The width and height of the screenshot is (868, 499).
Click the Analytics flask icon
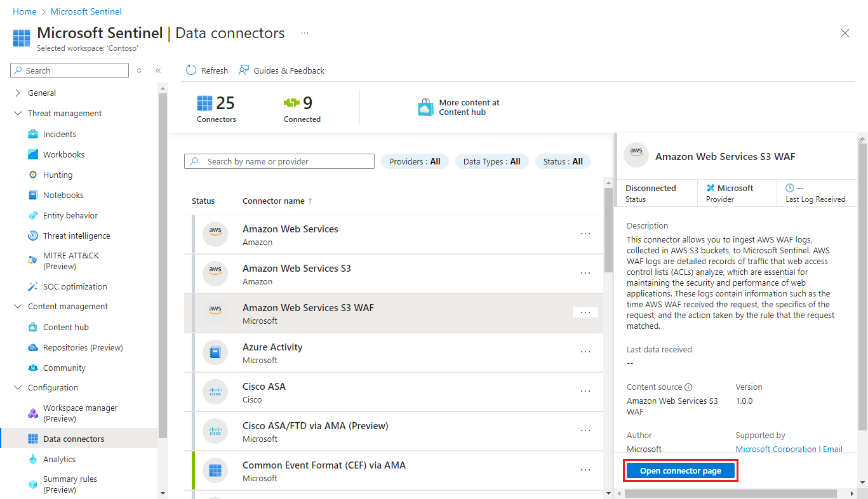pyautogui.click(x=33, y=459)
